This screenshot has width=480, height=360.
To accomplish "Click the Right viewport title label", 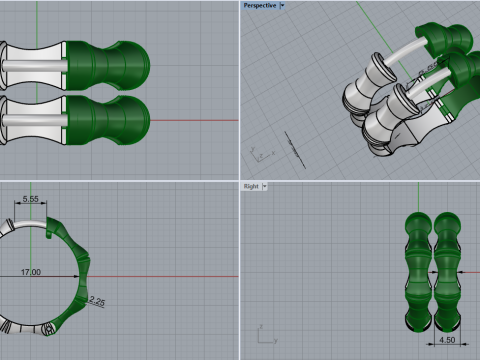I will tap(251, 186).
